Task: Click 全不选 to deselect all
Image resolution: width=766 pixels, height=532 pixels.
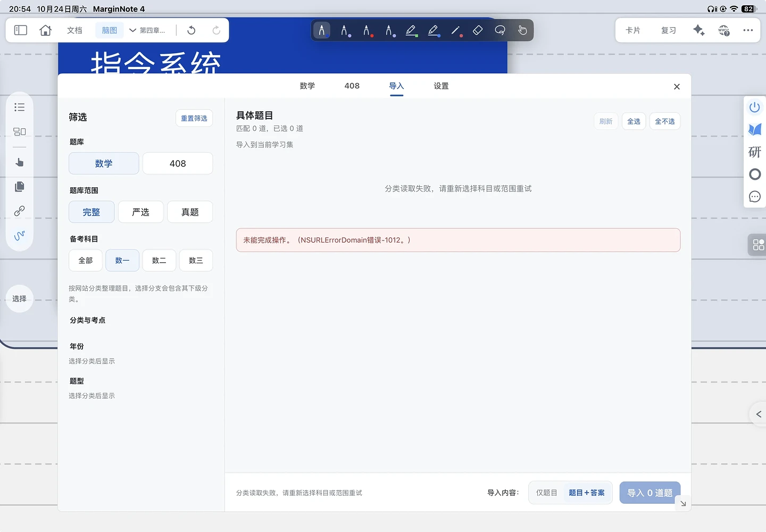Action: point(665,121)
